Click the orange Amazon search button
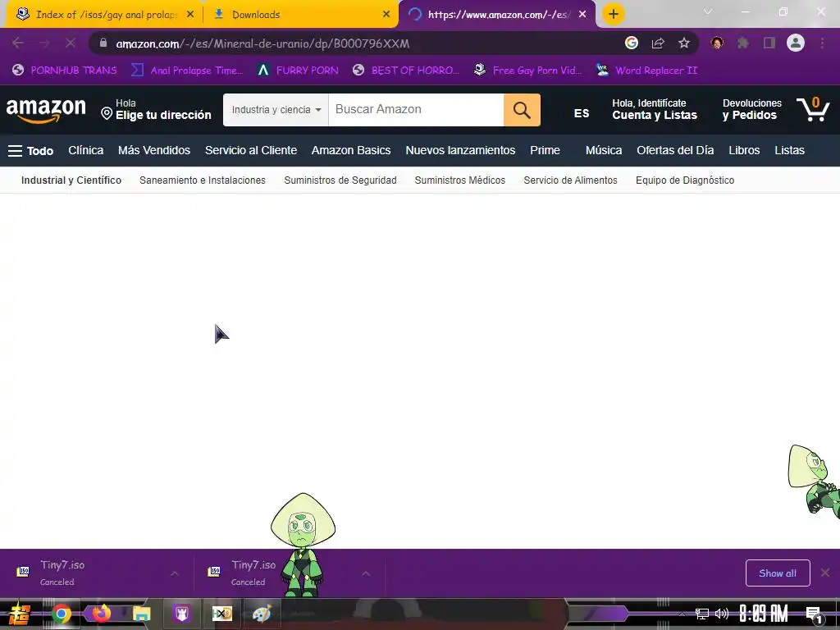The image size is (840, 630). (522, 110)
